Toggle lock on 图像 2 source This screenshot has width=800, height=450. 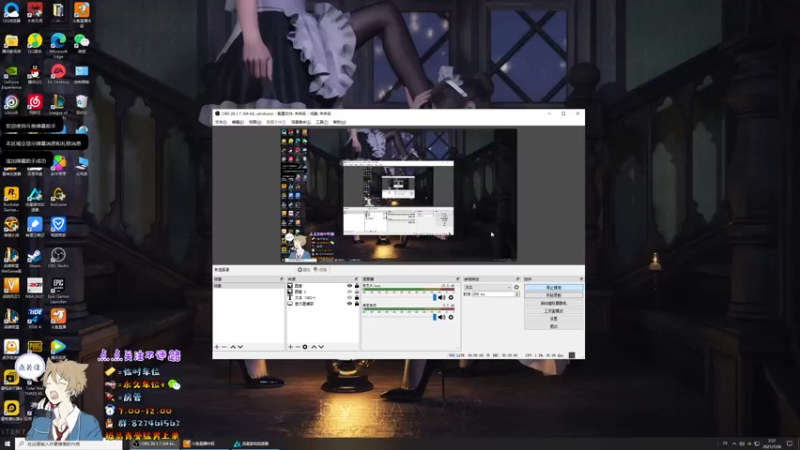pyautogui.click(x=357, y=292)
